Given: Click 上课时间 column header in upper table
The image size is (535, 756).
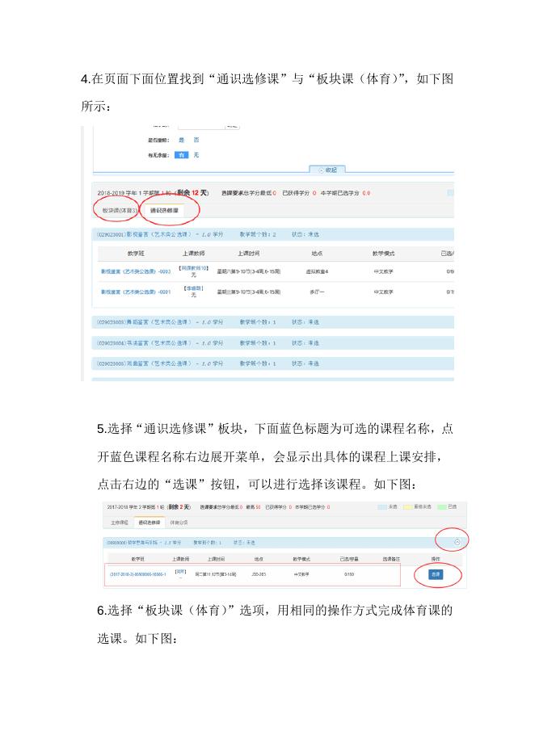Looking at the screenshot, I should tap(248, 254).
